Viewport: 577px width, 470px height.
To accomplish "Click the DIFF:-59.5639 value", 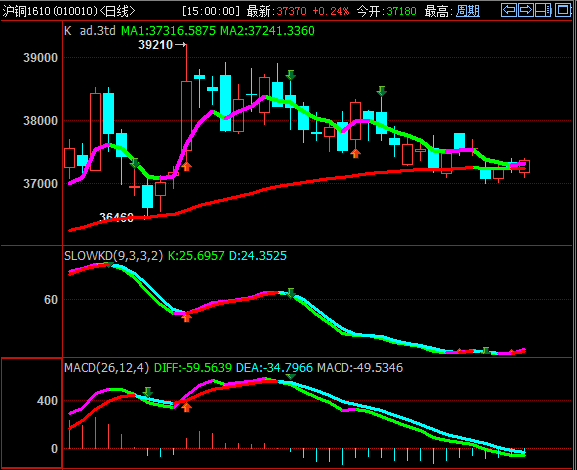I will (x=193, y=368).
